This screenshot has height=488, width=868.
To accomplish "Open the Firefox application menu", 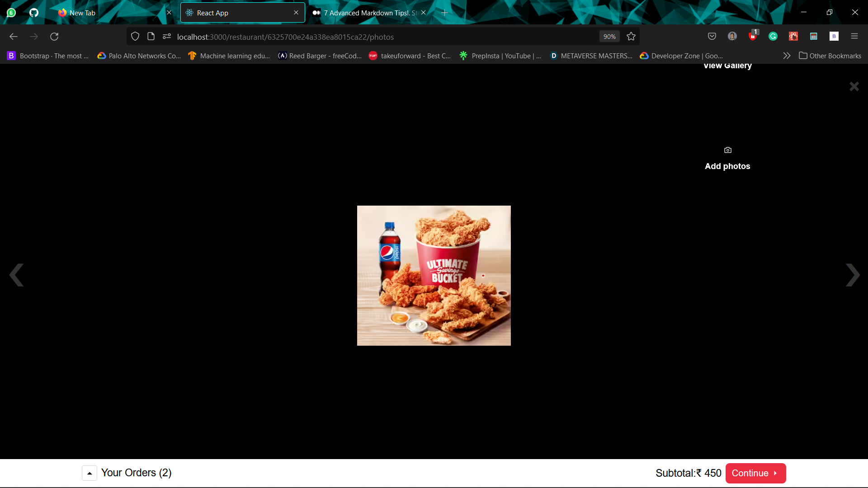I will (854, 37).
